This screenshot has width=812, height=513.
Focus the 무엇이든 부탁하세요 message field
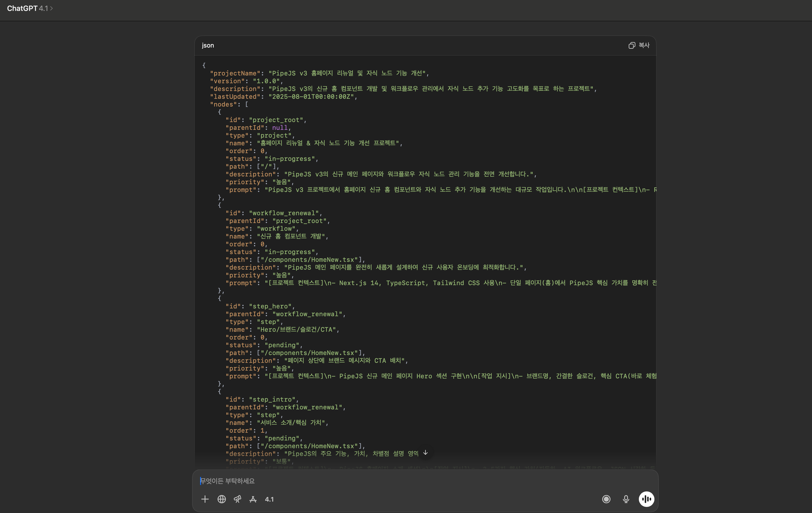coord(405,481)
